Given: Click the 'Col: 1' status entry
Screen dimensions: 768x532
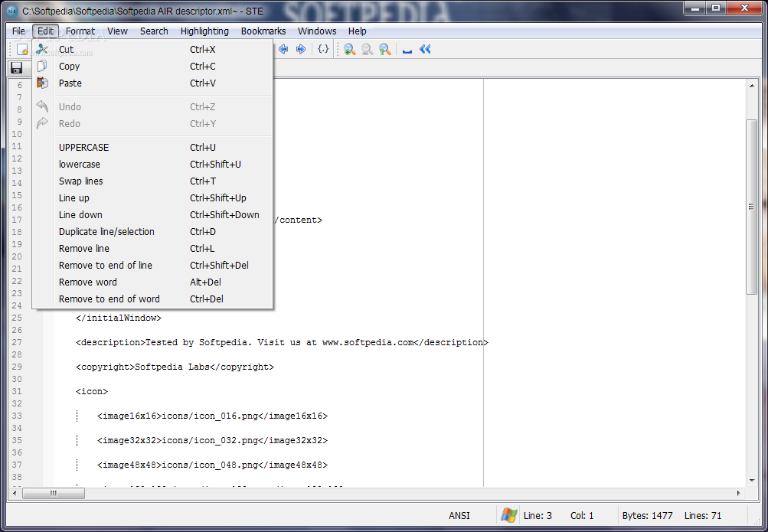Looking at the screenshot, I should click(582, 515).
